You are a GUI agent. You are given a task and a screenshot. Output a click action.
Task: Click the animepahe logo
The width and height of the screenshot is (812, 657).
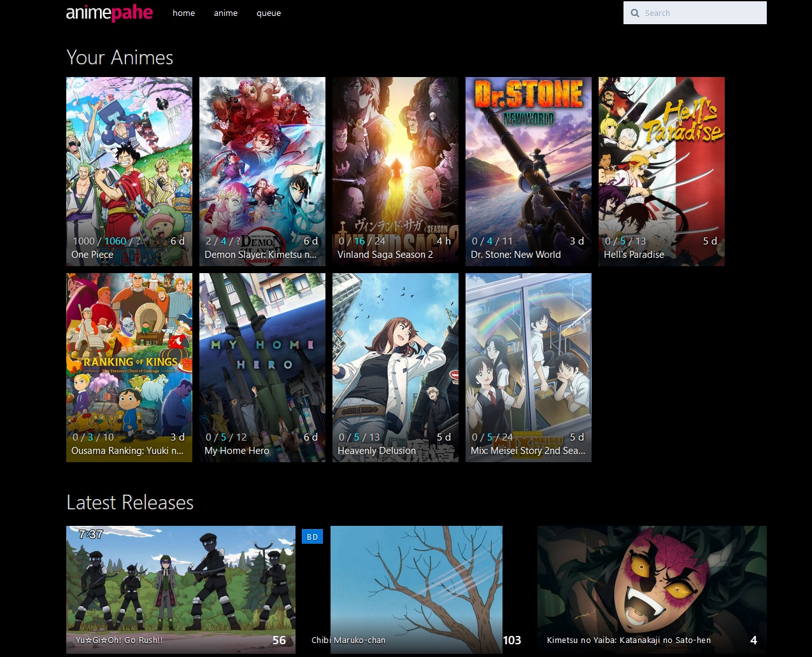(x=109, y=12)
